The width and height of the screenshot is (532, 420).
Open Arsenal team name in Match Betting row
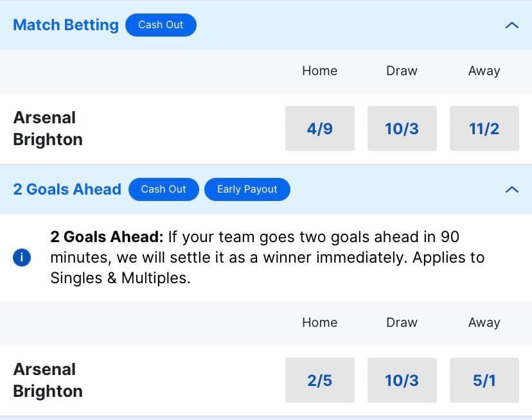point(44,118)
